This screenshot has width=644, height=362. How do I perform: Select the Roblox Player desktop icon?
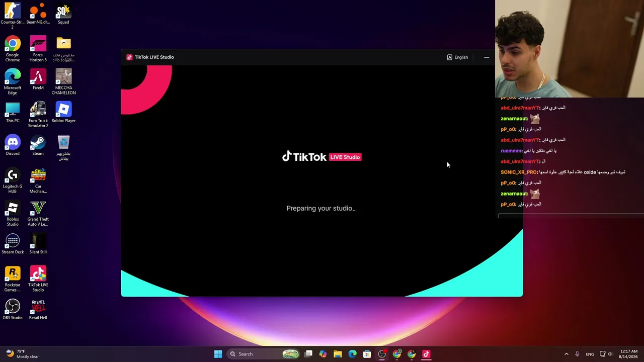63,113
